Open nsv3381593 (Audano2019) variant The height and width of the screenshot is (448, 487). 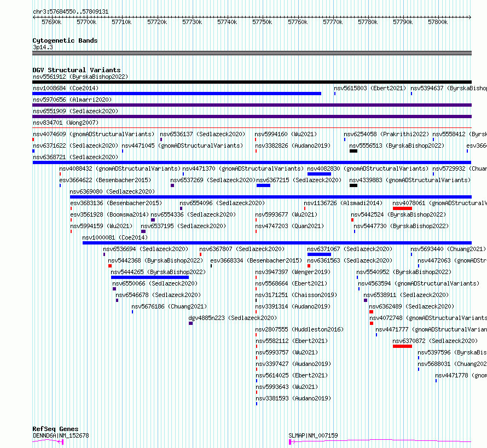(293, 398)
